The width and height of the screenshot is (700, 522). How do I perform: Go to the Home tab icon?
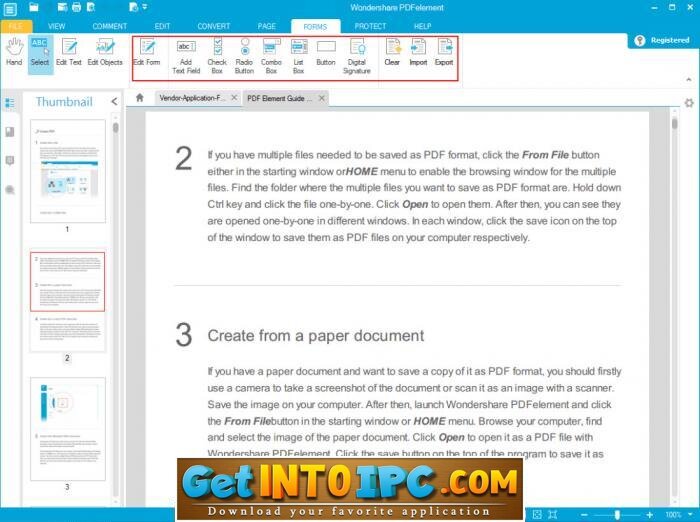click(140, 98)
